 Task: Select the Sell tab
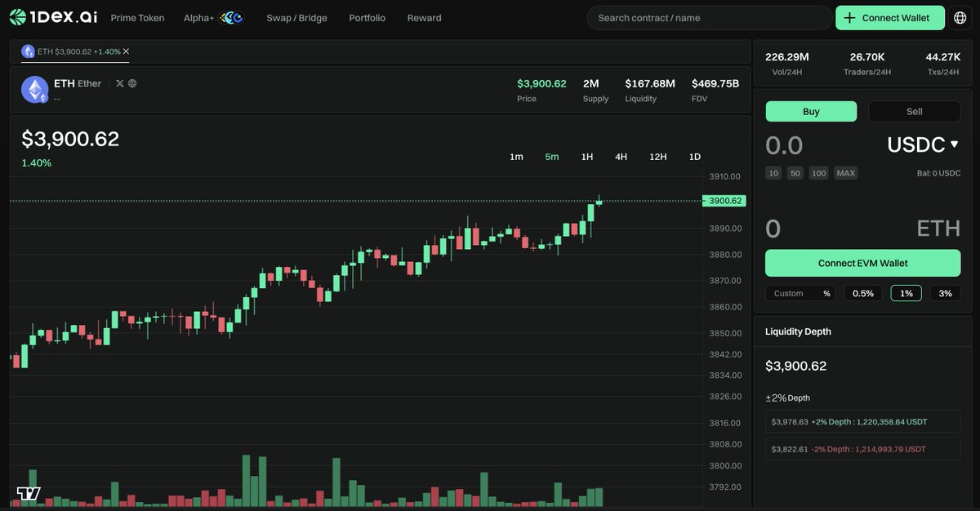click(915, 112)
